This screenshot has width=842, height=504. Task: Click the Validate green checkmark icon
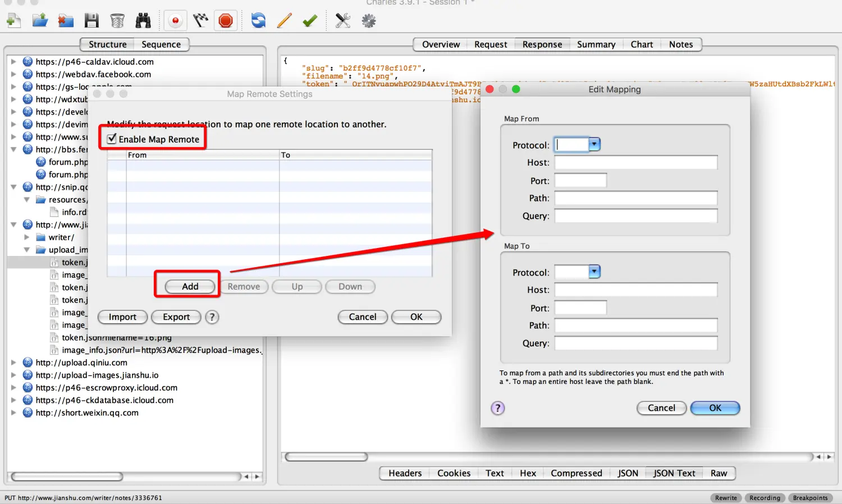coord(310,21)
